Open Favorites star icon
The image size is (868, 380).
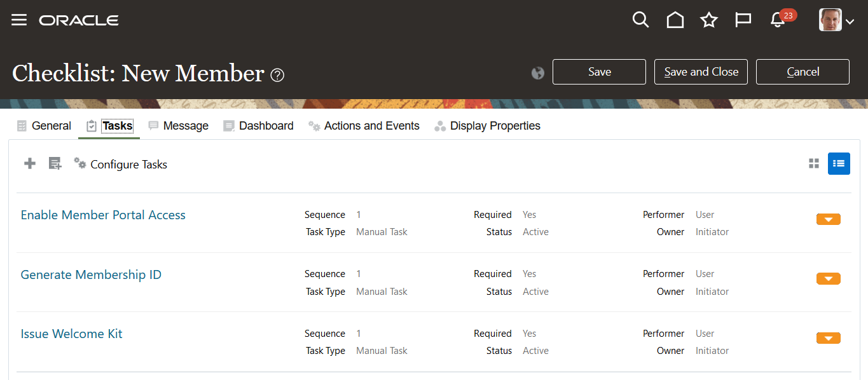click(709, 20)
